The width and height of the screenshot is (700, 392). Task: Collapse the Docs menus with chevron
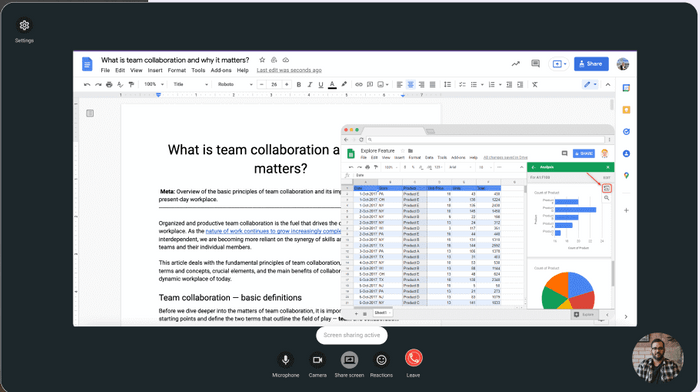coord(608,84)
